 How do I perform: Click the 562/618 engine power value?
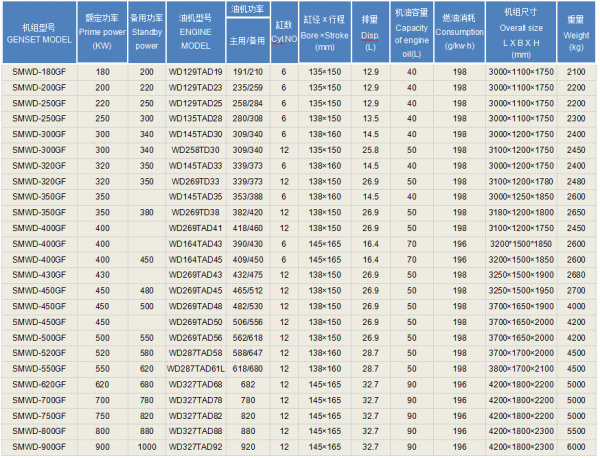click(x=248, y=338)
